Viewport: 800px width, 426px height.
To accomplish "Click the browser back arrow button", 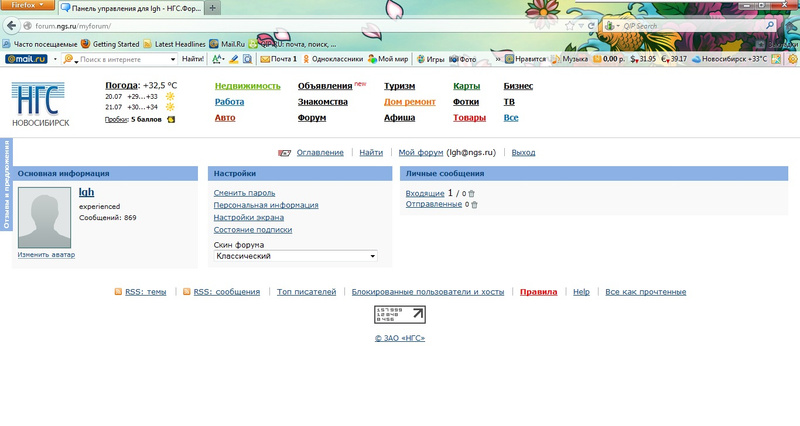I will click(11, 26).
